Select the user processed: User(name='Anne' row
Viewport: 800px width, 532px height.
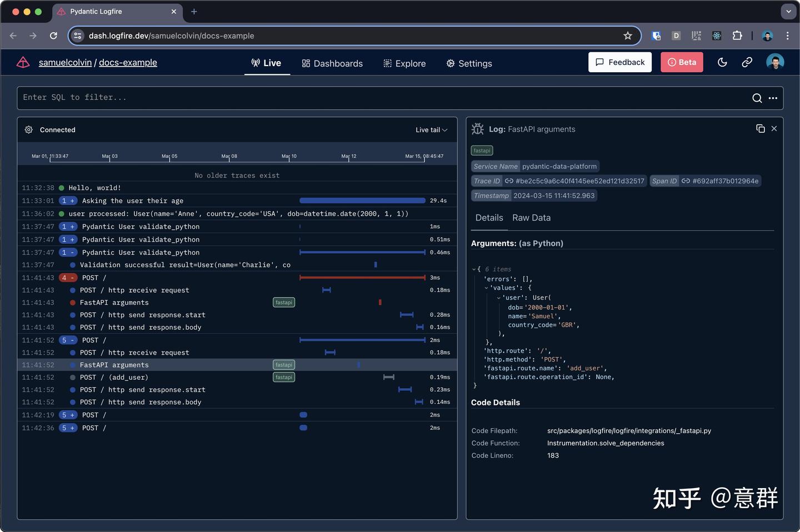coord(237,214)
